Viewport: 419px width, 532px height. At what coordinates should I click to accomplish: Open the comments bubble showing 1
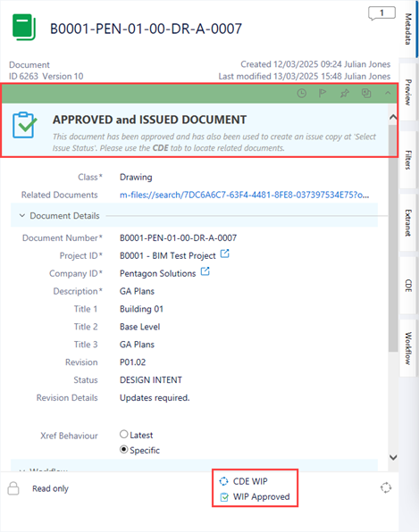(x=381, y=13)
